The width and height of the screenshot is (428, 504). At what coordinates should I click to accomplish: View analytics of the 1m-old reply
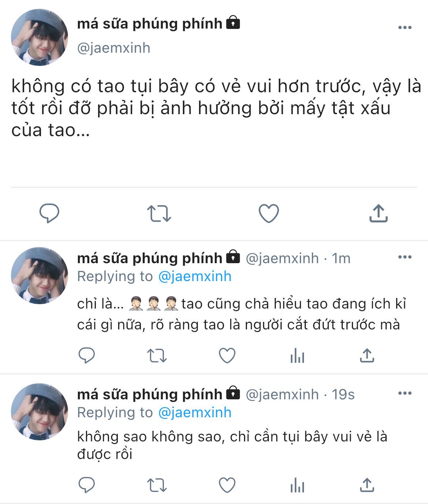tap(297, 355)
